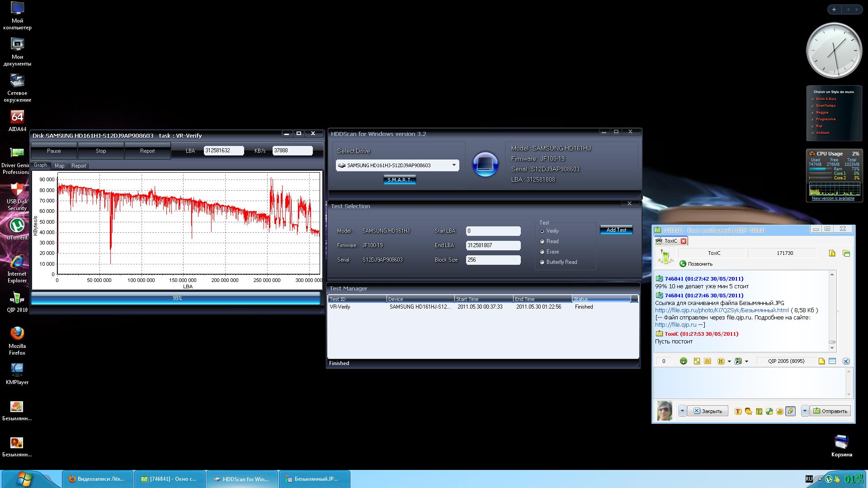This screenshot has width=868, height=488.
Task: Click the T font icon in QIP
Action: click(x=738, y=411)
